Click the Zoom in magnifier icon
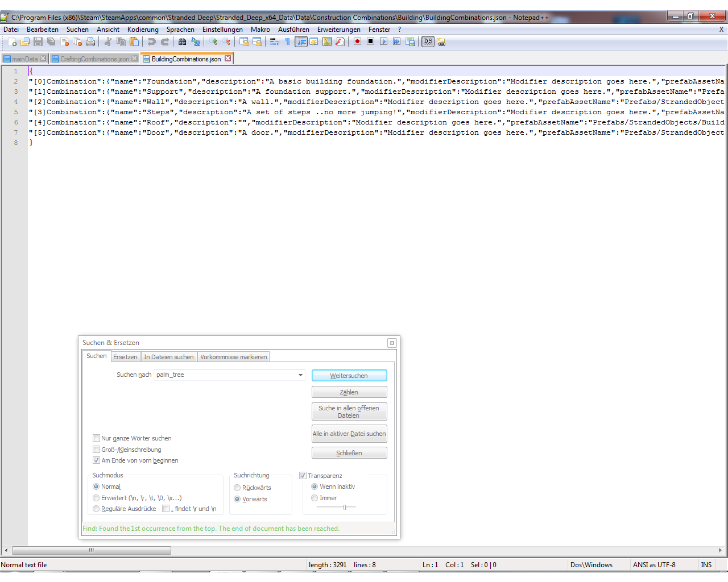 click(x=213, y=41)
